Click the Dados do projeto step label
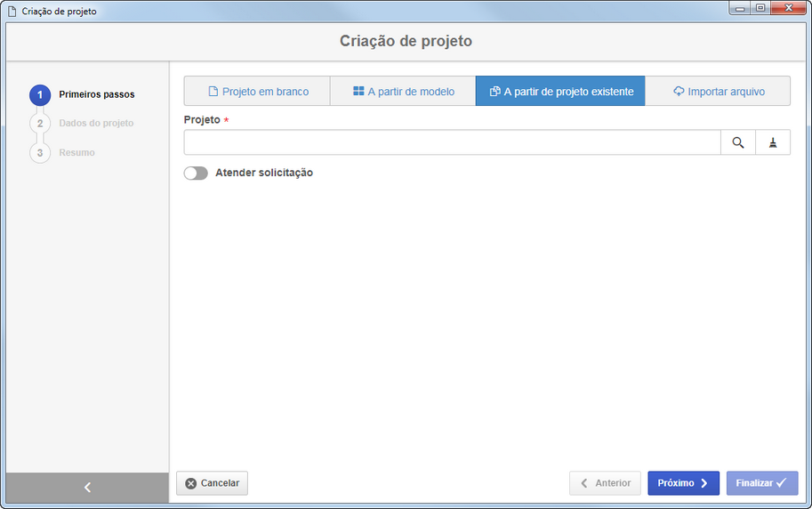This screenshot has width=812, height=509. 96,124
